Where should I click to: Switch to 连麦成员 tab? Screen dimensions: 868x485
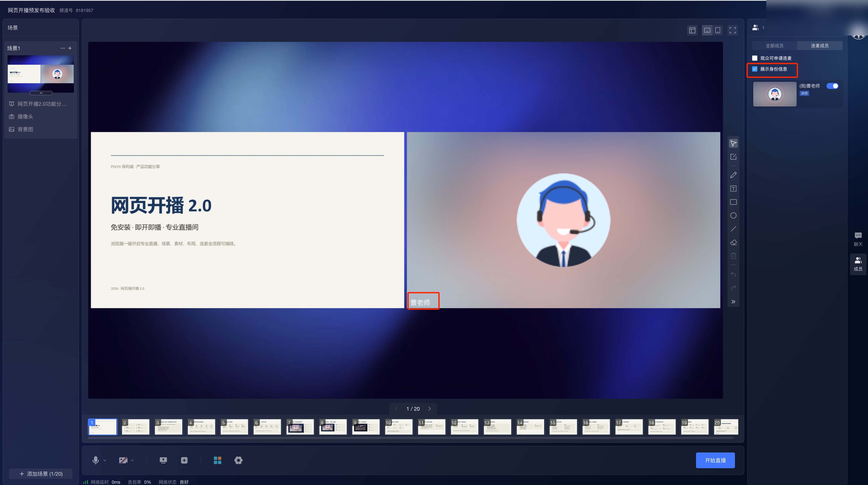(x=819, y=45)
